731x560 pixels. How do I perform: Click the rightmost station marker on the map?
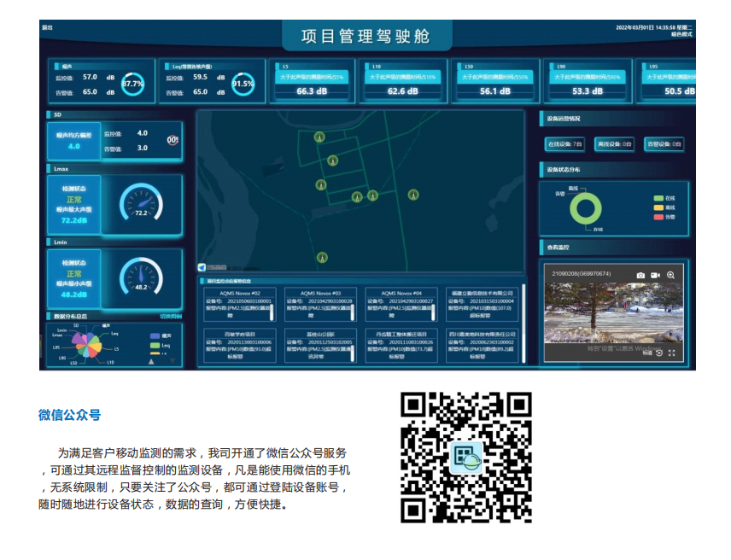(413, 195)
